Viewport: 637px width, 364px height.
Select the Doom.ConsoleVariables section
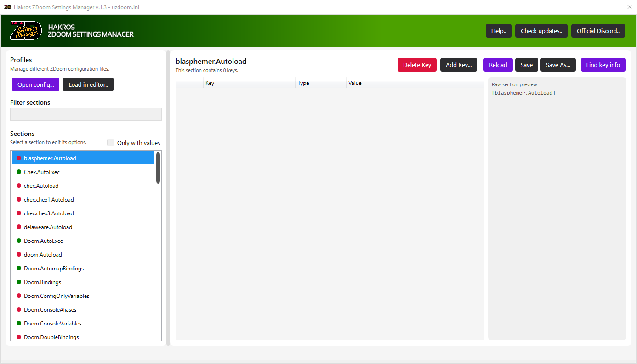[83, 323]
